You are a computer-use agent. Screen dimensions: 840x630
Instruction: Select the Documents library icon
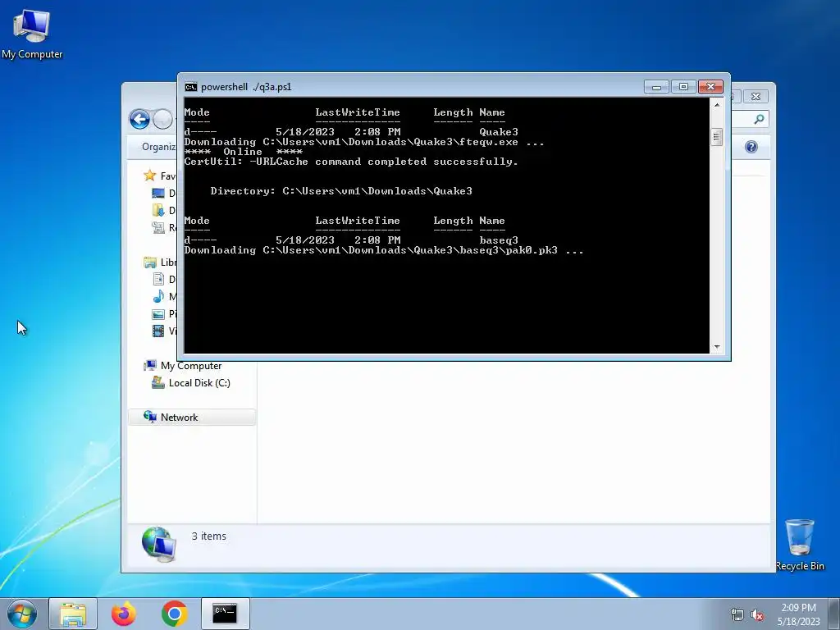click(158, 279)
